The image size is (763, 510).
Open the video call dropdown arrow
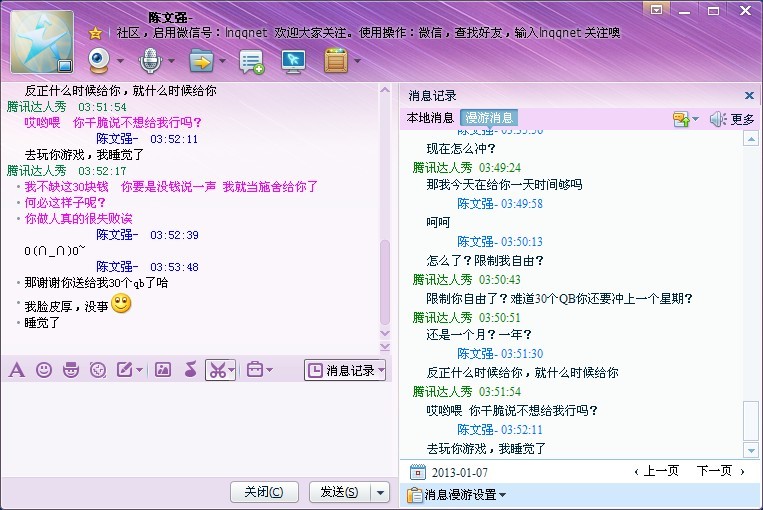click(x=120, y=61)
